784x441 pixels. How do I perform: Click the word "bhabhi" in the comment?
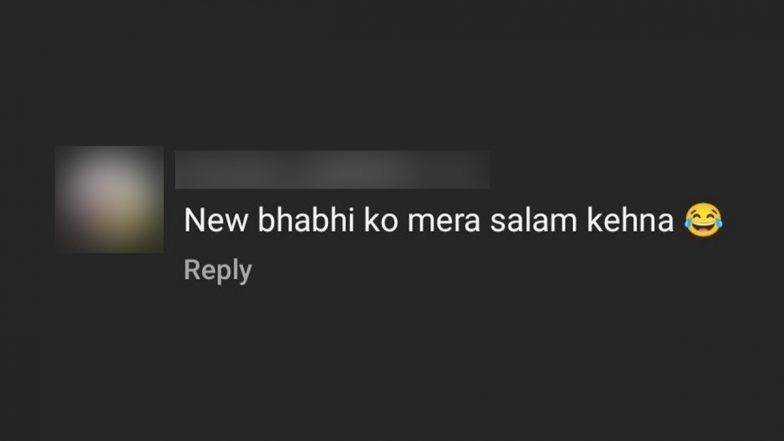[x=306, y=220]
